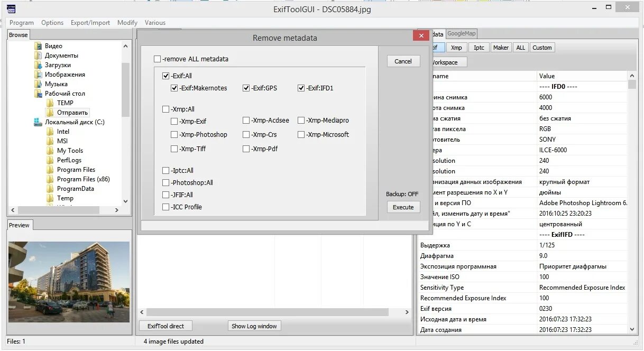Select the Preview tab
This screenshot has width=644, height=351.
click(19, 225)
